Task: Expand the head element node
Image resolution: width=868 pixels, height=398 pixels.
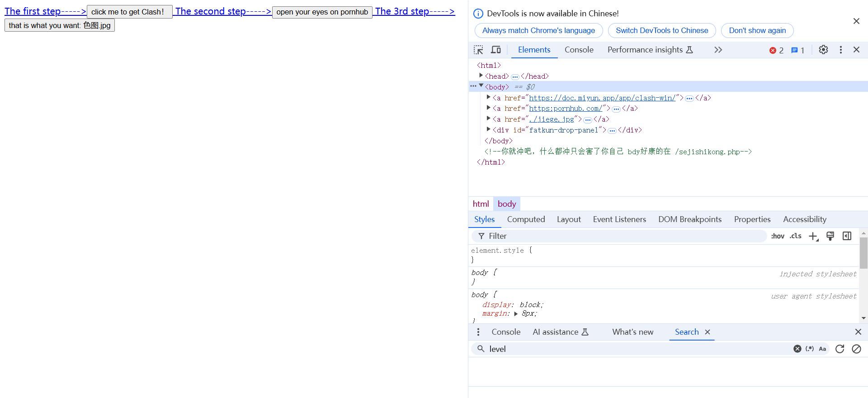Action: (481, 76)
